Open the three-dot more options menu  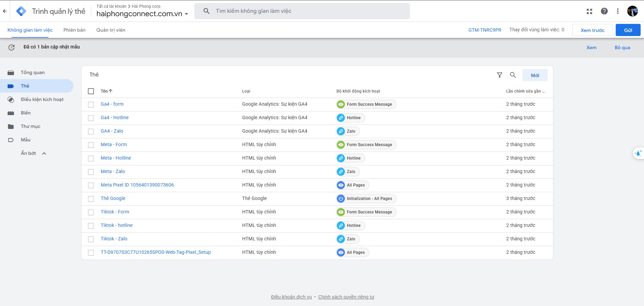click(x=618, y=11)
